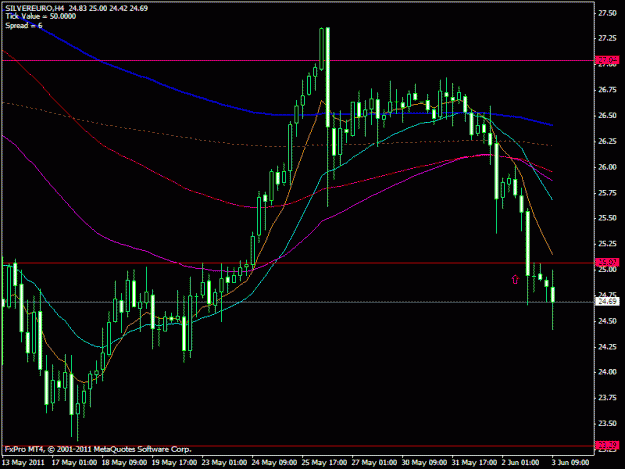Click the '18 May 09:00' time label
This screenshot has height=469, width=625.
tap(124, 463)
